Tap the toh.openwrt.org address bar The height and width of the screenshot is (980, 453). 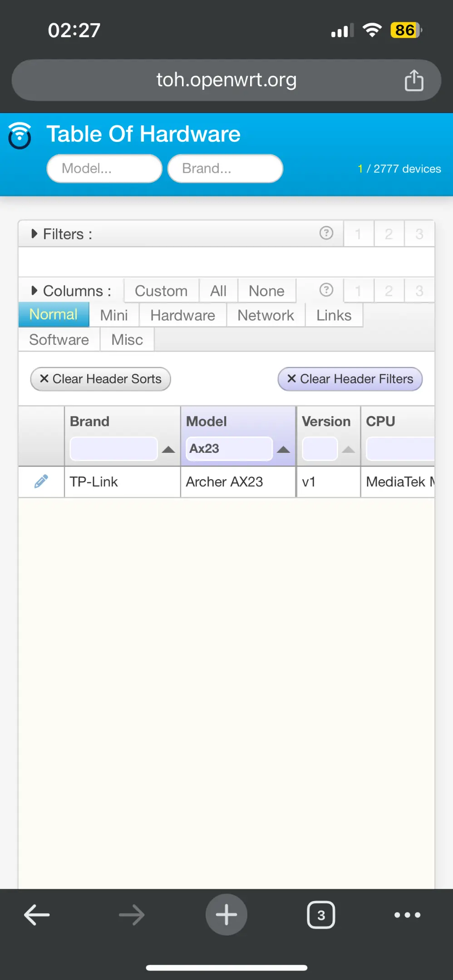click(226, 80)
